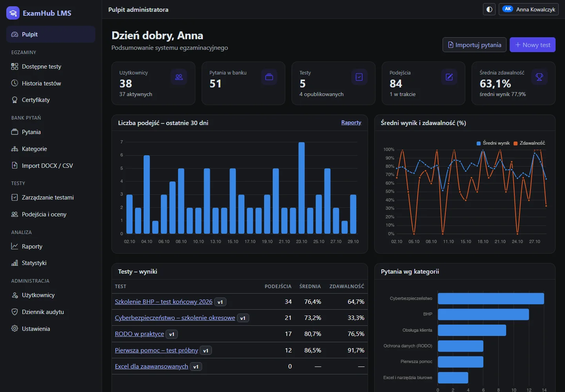565x392 pixels.
Task: Click the Pytania box icon
Action: (15, 132)
